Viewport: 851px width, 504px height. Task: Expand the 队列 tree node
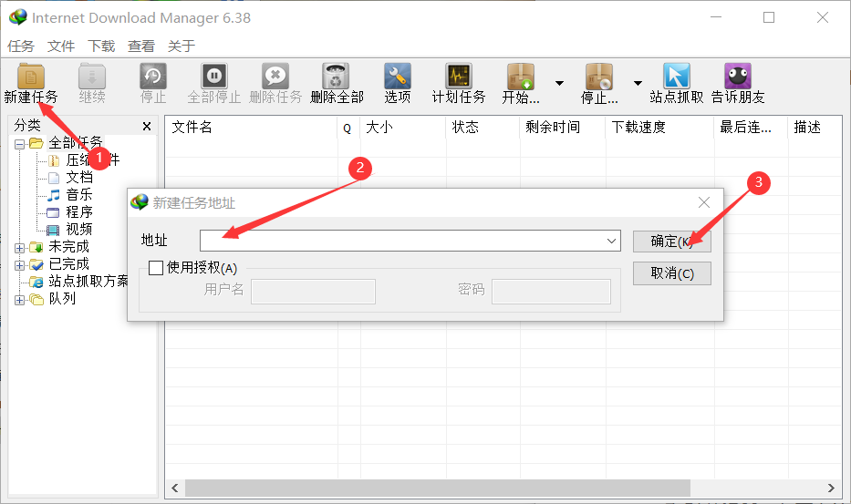[19, 300]
